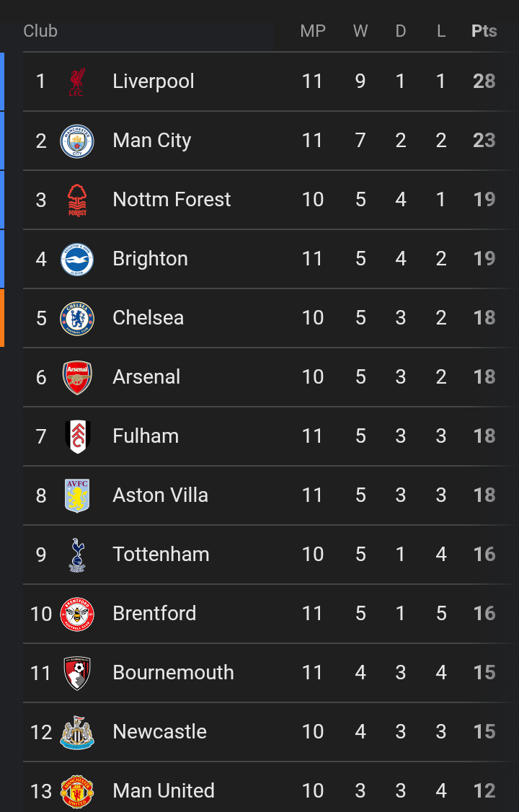Screen dimensions: 519x812
Task: Select the Brentford bee crest
Action: click(76, 614)
